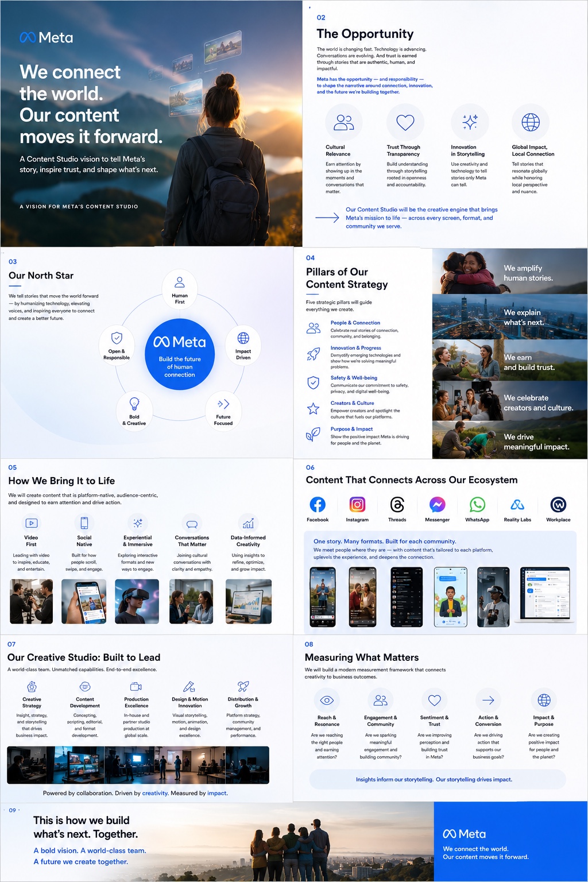Click the Video First film crew photo

point(32,601)
